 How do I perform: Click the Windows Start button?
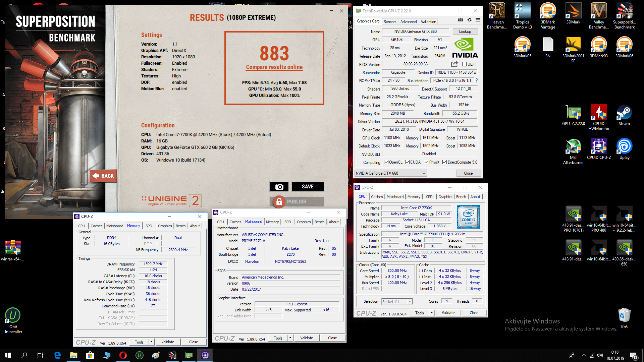pos(8,355)
